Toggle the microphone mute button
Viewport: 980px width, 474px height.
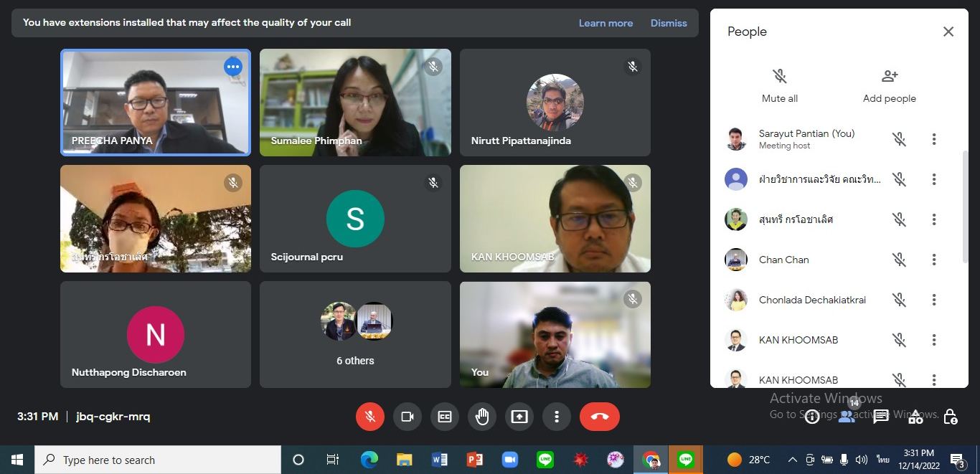pyautogui.click(x=370, y=417)
